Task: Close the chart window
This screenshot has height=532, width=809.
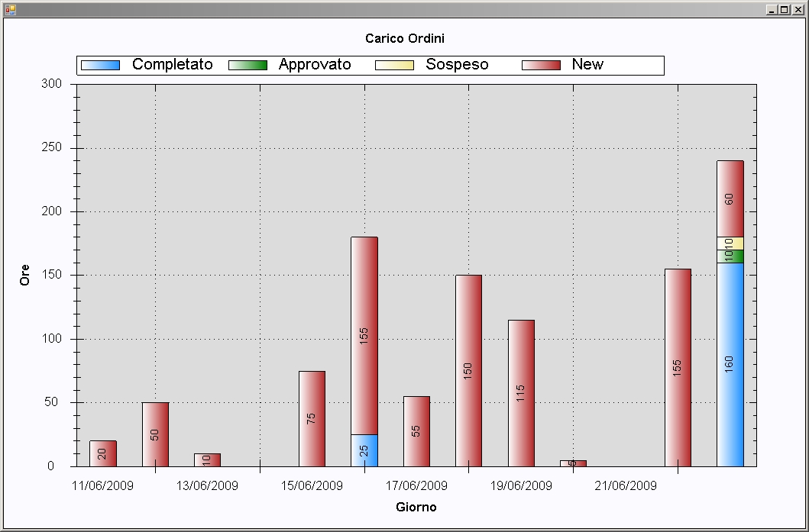Action: tap(797, 9)
